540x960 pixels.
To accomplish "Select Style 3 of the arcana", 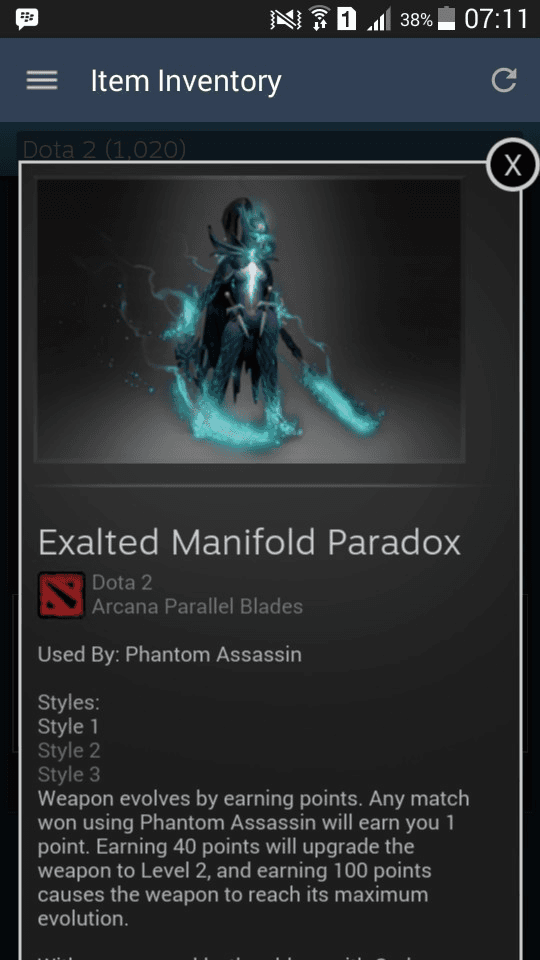I will (x=69, y=774).
